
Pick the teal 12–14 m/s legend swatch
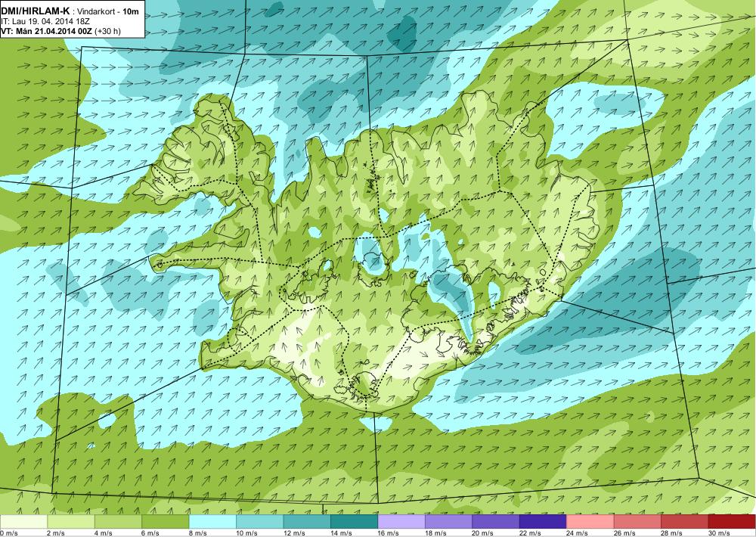pos(307,522)
